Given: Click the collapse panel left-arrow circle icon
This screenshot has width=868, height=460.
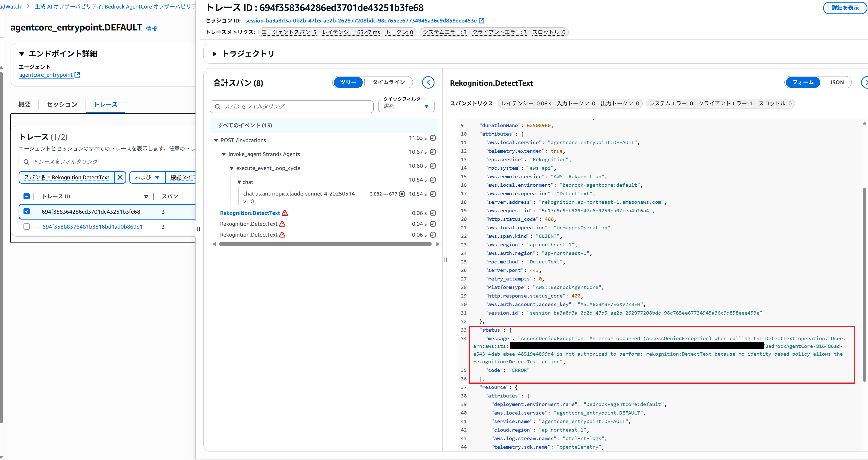Looking at the screenshot, I should coord(428,82).
